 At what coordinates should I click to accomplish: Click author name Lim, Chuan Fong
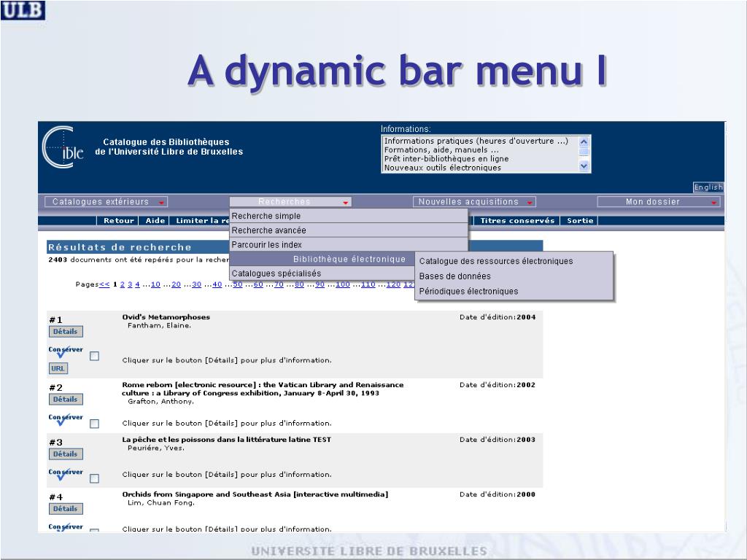pos(161,503)
